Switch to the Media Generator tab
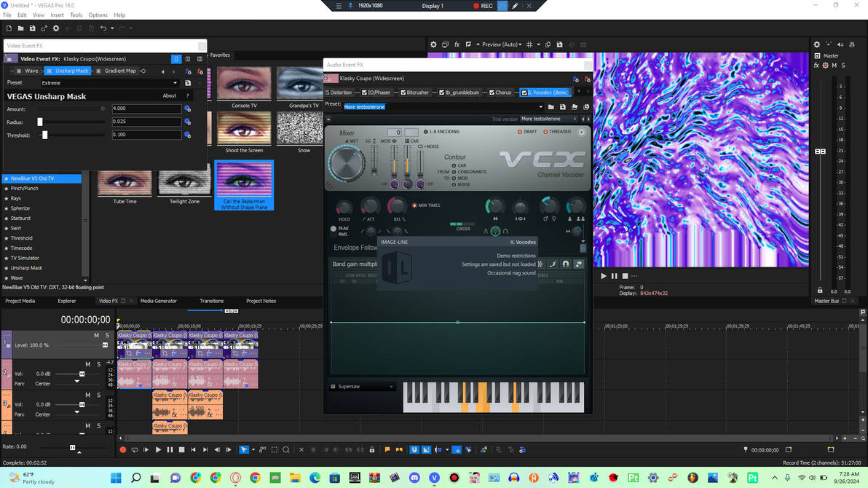The image size is (868, 488). 158,302
